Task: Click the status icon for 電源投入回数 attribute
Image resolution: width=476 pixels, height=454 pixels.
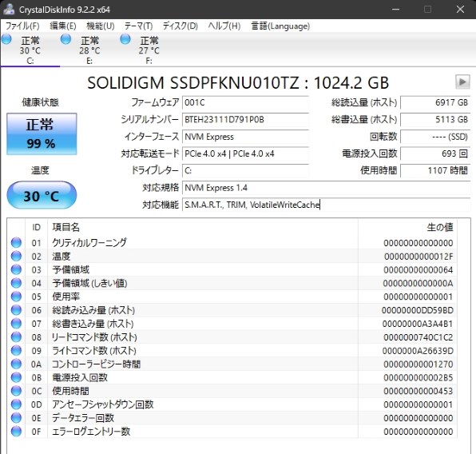Action: [x=16, y=377]
